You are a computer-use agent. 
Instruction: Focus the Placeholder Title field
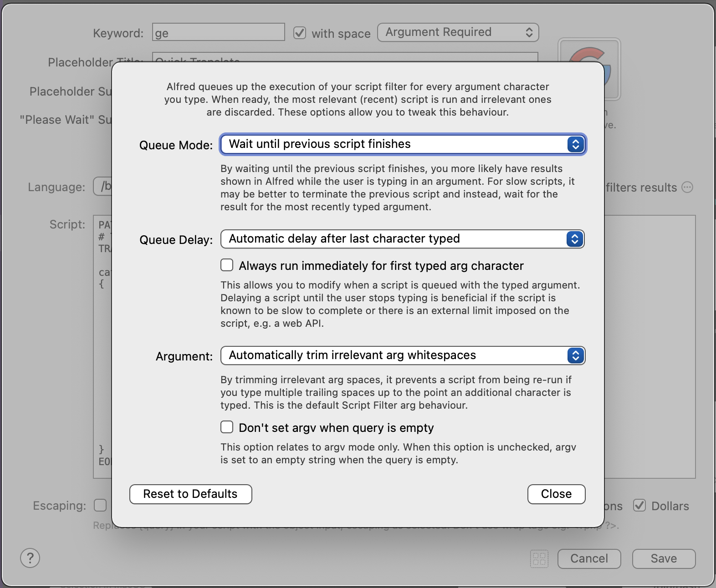(345, 57)
